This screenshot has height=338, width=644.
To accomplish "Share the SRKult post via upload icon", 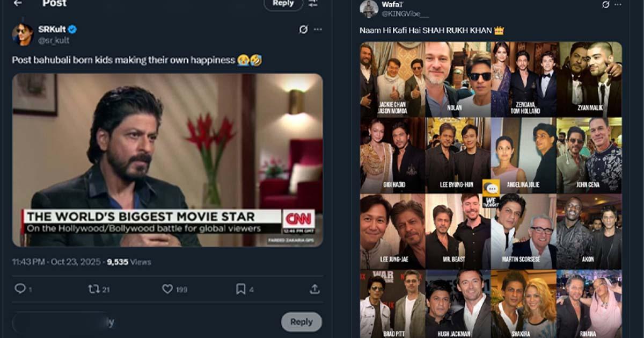I will (314, 289).
